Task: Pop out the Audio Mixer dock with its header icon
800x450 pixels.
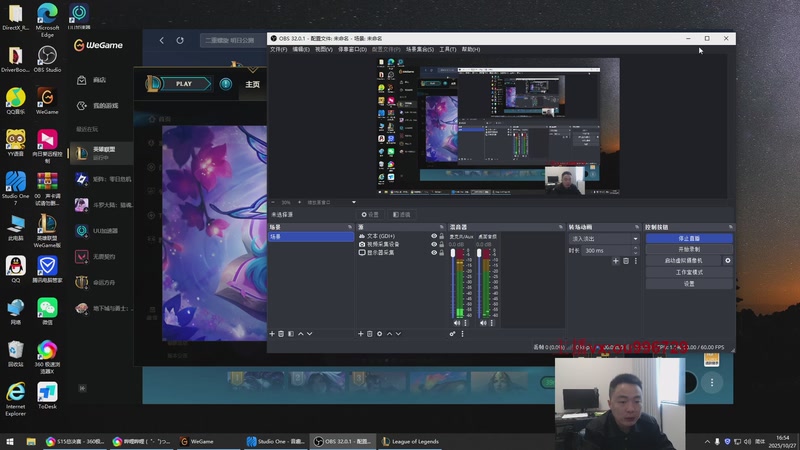Action: tap(561, 227)
